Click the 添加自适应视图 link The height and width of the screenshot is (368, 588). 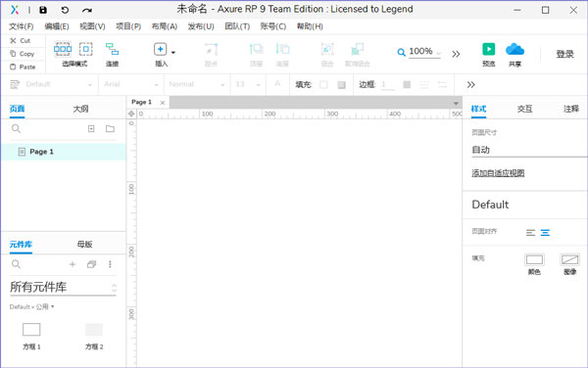click(498, 173)
